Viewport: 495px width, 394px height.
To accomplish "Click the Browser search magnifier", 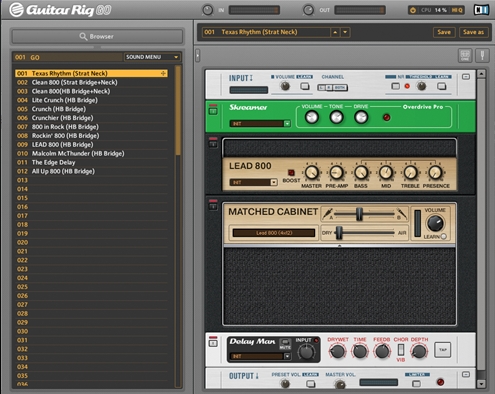I will tap(83, 36).
